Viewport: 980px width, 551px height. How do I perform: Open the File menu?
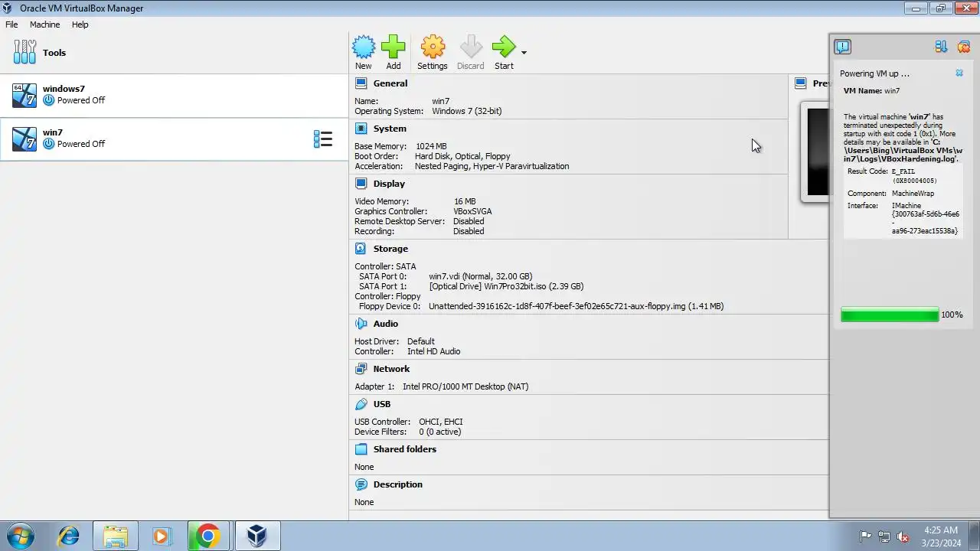pos(11,24)
